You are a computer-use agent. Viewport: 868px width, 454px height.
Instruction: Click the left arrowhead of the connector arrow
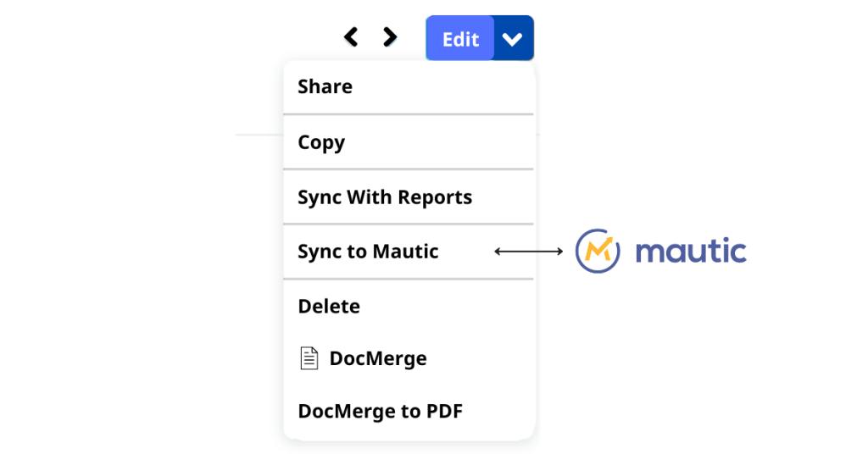pyautogui.click(x=497, y=251)
